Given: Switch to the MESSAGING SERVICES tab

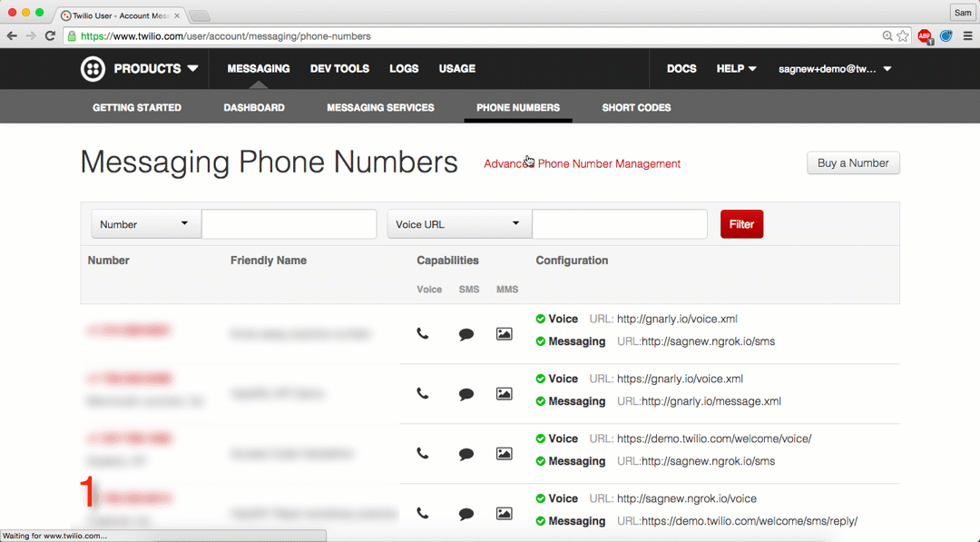Looking at the screenshot, I should pyautogui.click(x=380, y=107).
